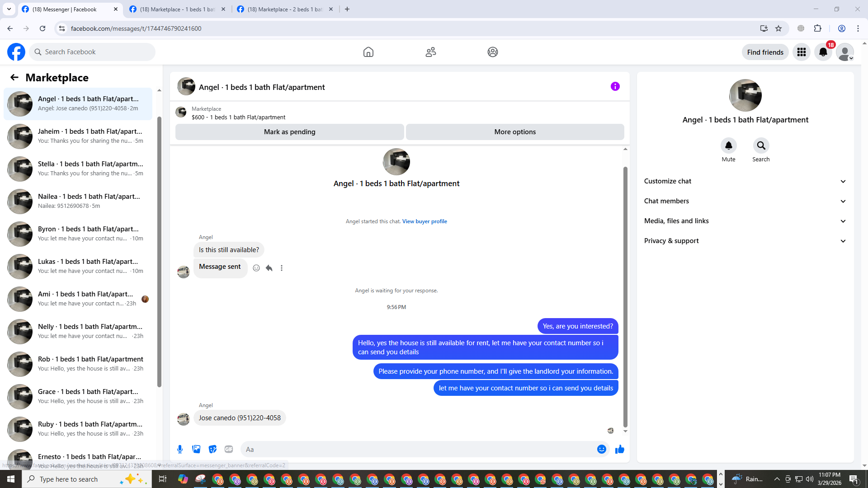Open Task View on the taskbar
Viewport: 868px width, 488px height.
click(163, 479)
